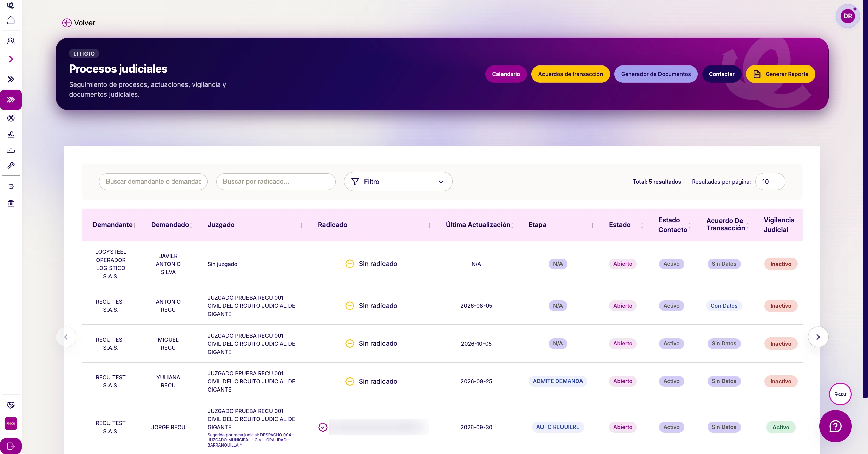Open the DR user avatar menu

848,16
